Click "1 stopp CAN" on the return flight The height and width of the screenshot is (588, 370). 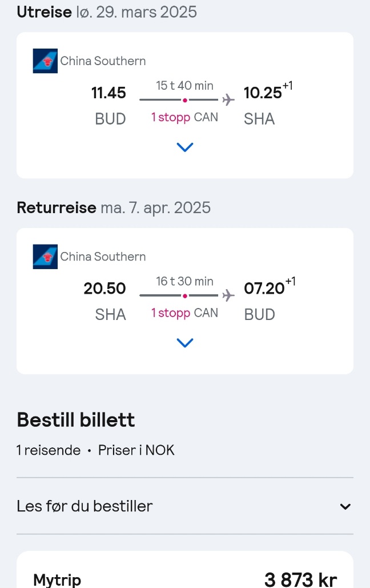pos(184,313)
